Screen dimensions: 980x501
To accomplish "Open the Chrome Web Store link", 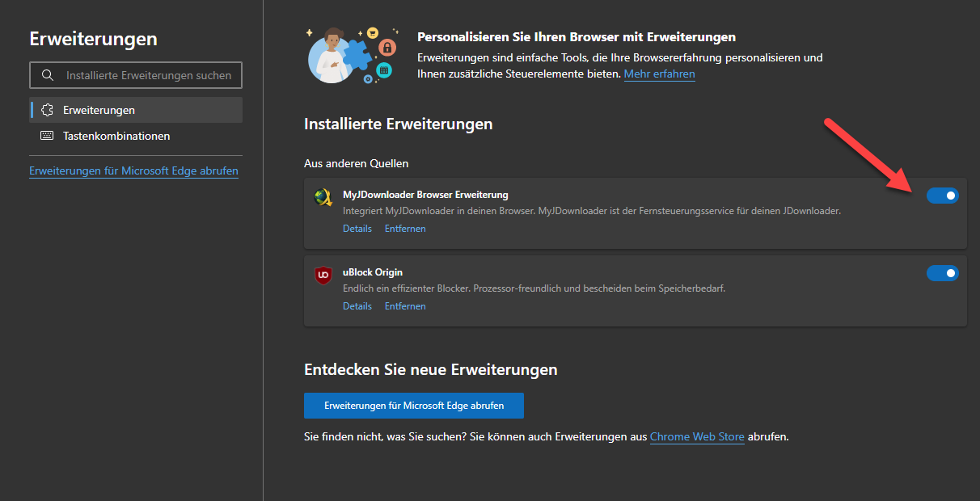I will 697,436.
